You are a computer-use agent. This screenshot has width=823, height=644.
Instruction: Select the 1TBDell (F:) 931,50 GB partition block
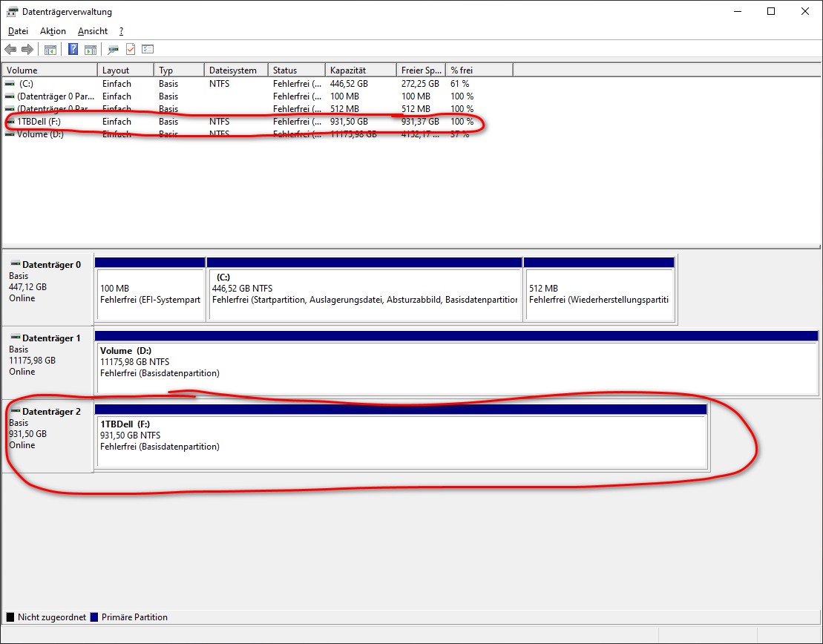coord(401,436)
